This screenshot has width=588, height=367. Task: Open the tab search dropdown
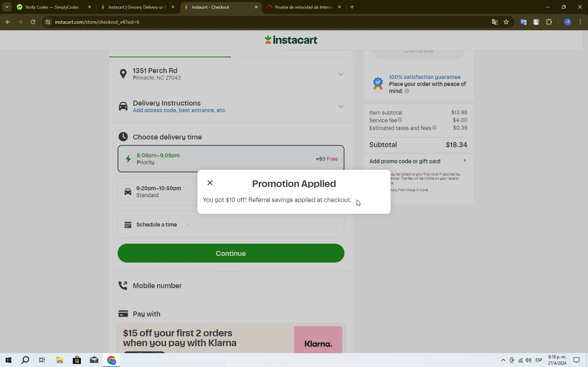pos(7,7)
